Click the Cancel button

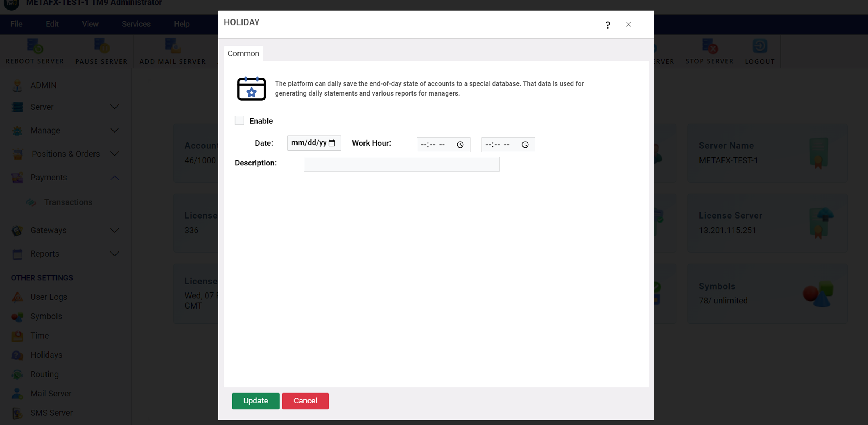click(305, 401)
